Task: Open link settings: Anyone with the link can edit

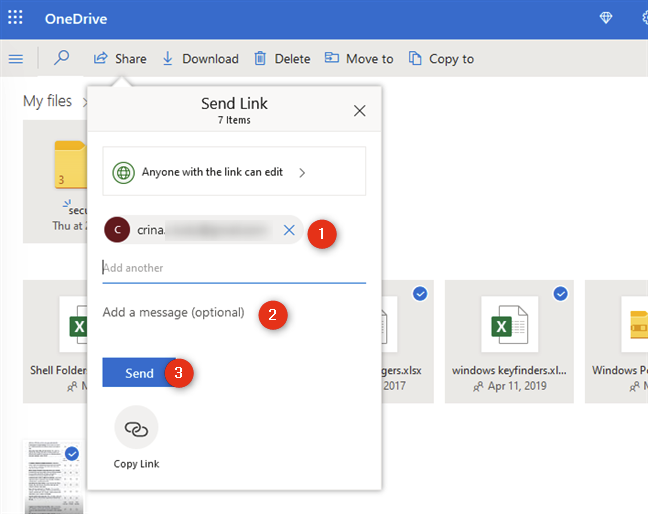Action: click(x=234, y=171)
